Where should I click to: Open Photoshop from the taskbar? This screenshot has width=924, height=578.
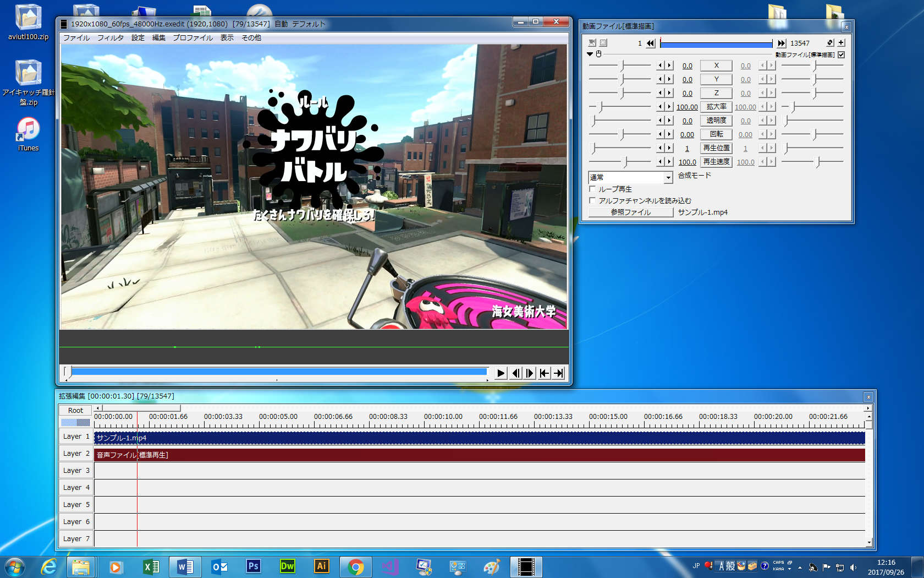coord(253,566)
